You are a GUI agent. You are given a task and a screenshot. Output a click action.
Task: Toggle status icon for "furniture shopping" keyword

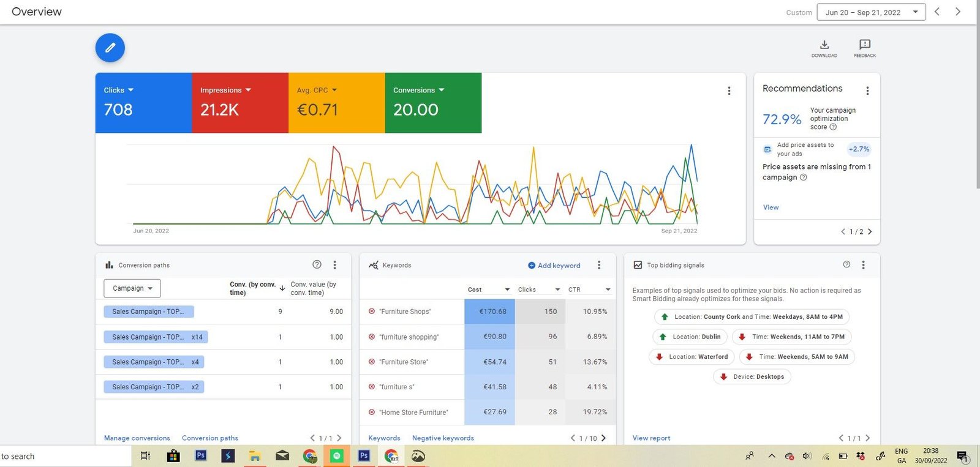click(372, 337)
